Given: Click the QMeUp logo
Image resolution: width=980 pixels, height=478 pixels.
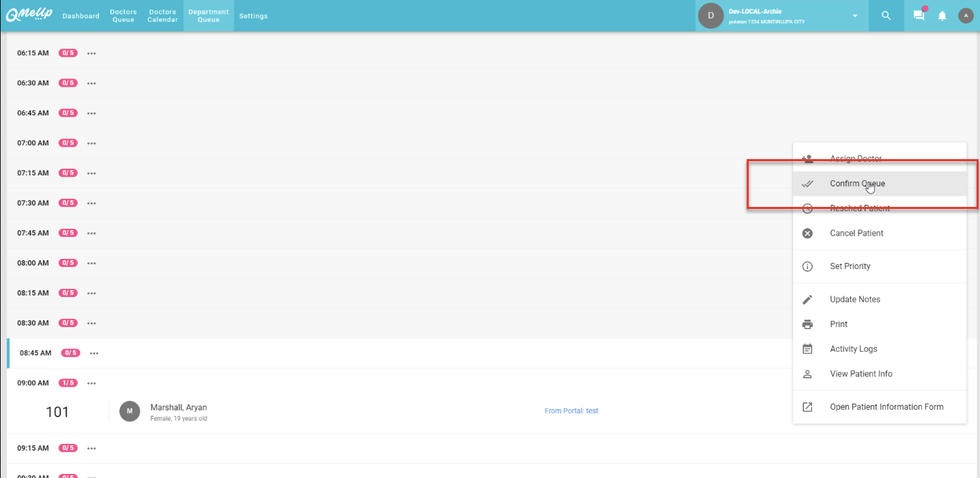Looking at the screenshot, I should click(x=29, y=15).
